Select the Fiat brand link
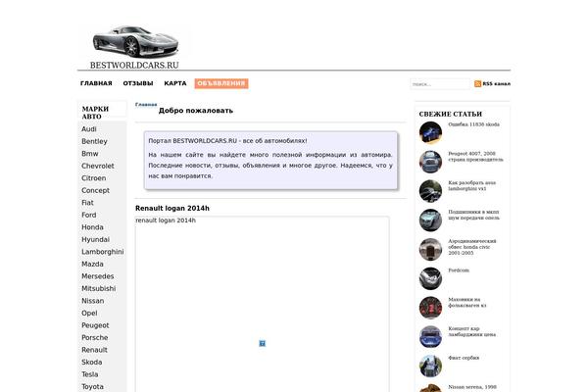The image size is (588, 392). pyautogui.click(x=87, y=203)
